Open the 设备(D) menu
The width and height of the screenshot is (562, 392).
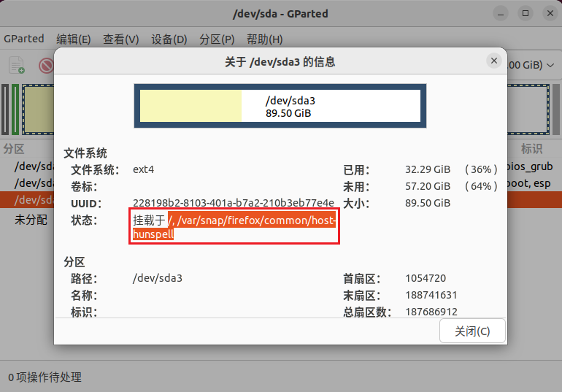pyautogui.click(x=169, y=39)
